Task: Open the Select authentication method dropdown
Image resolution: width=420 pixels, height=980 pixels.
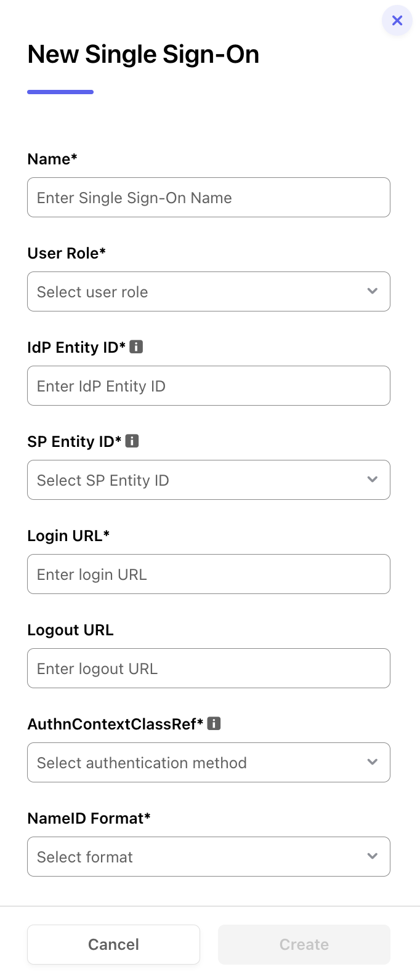Action: (x=209, y=762)
